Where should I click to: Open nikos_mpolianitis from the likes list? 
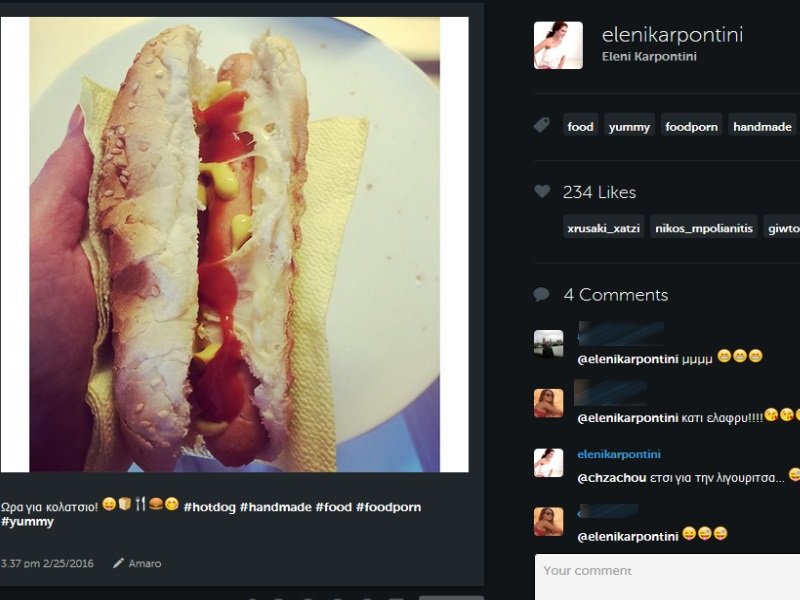[703, 228]
